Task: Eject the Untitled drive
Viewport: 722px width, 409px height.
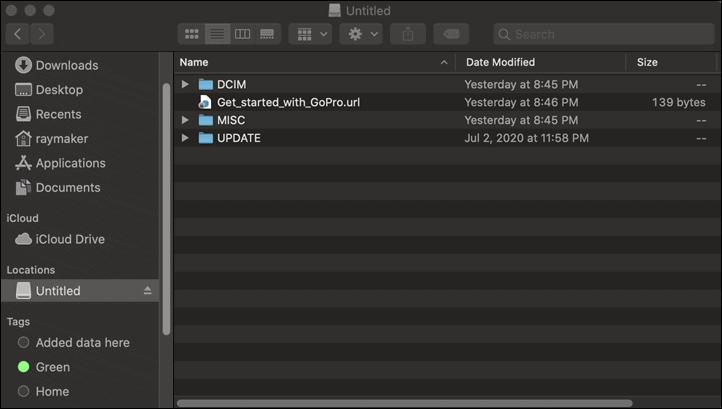Action: click(x=147, y=291)
